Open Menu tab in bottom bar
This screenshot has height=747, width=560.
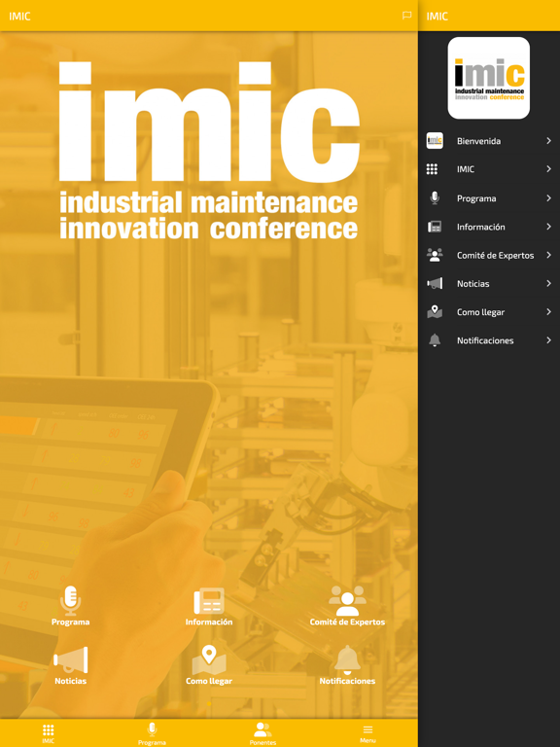(367, 733)
